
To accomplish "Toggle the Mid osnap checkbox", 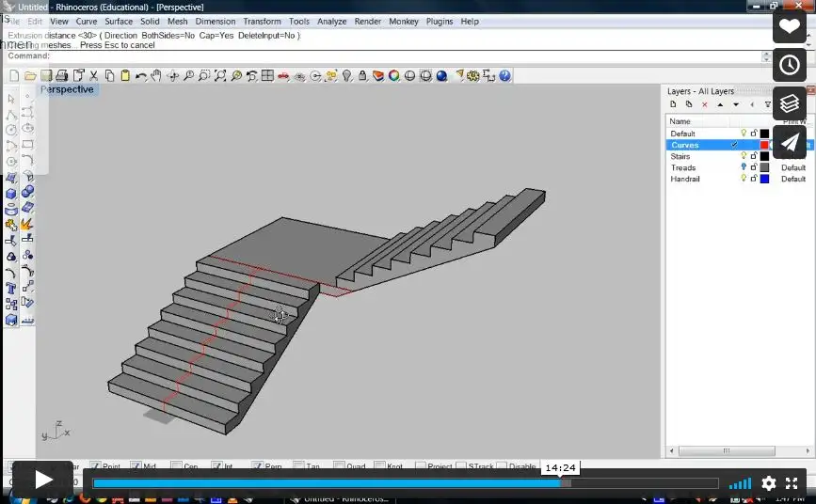I will [136, 466].
